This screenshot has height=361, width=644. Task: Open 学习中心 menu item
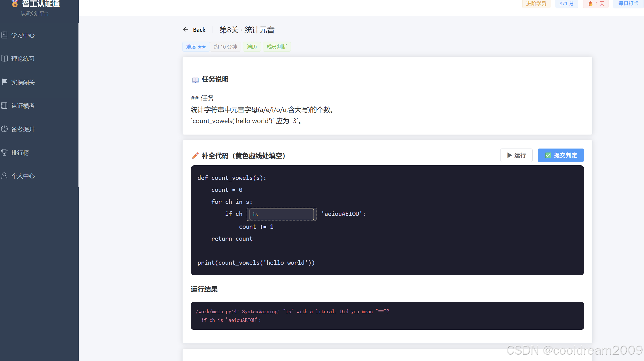click(39, 35)
